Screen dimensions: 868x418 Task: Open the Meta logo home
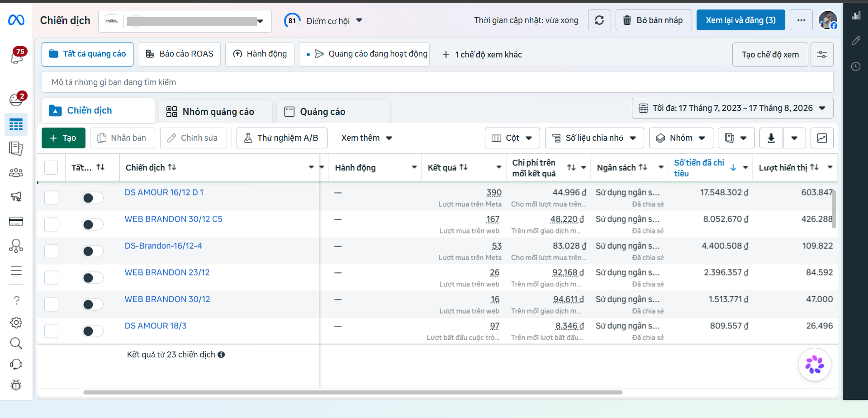pyautogui.click(x=16, y=20)
